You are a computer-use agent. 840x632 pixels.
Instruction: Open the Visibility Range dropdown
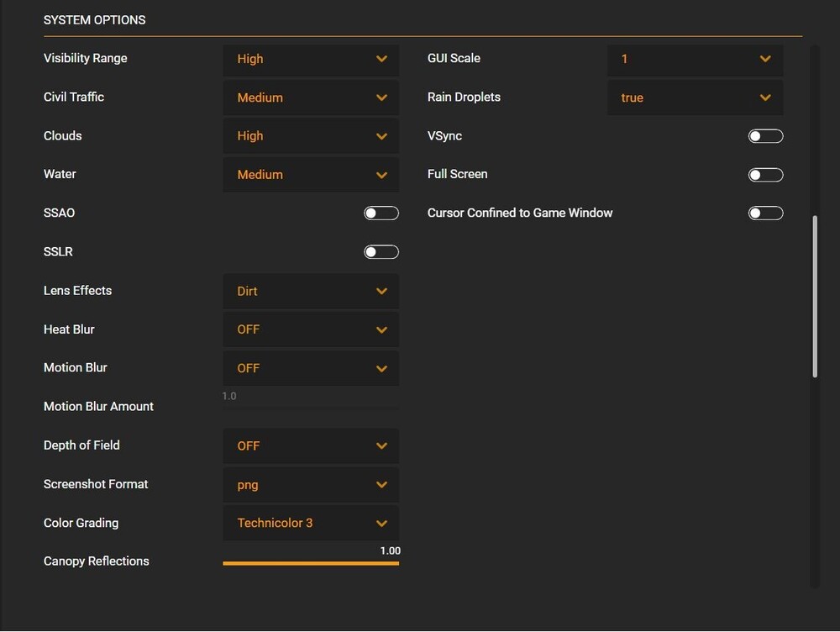[x=310, y=59]
